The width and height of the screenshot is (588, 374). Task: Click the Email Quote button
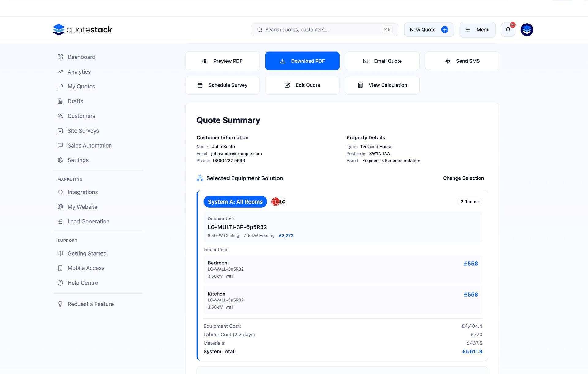point(382,61)
